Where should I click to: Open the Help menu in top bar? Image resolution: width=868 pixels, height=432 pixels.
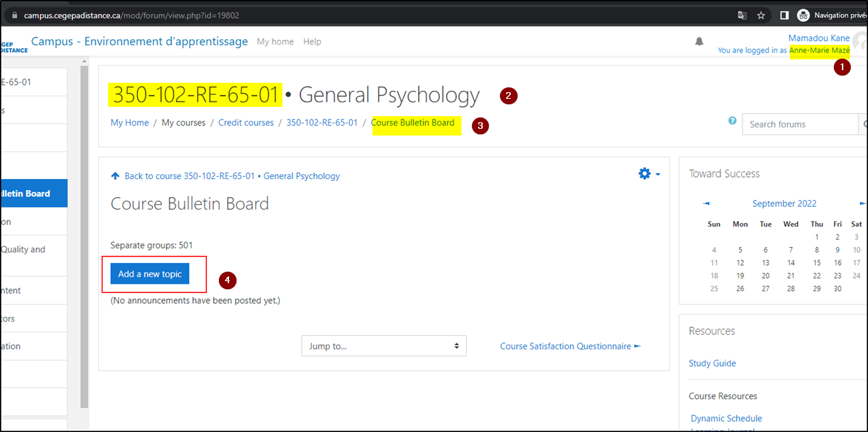tap(312, 41)
